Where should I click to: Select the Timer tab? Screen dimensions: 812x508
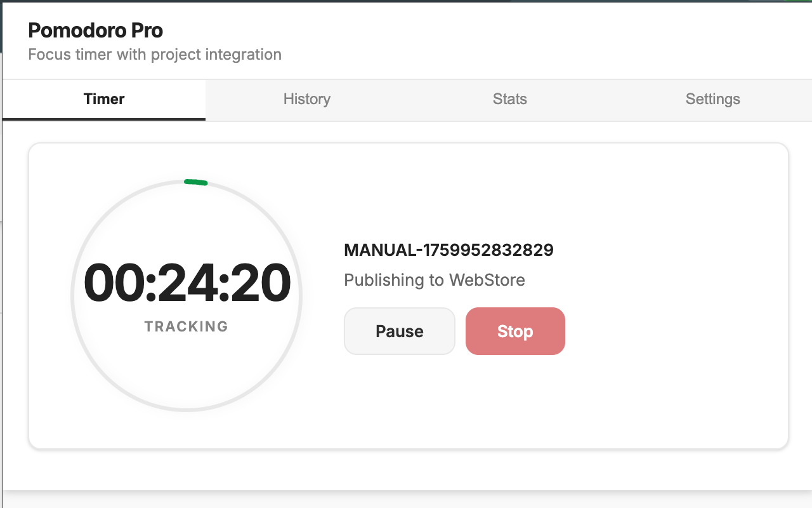[104, 99]
